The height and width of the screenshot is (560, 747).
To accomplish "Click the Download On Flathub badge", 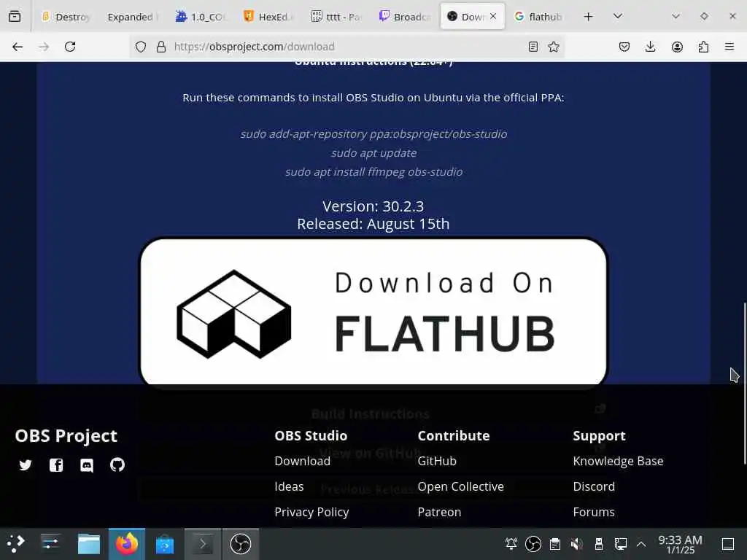I will [x=373, y=312].
